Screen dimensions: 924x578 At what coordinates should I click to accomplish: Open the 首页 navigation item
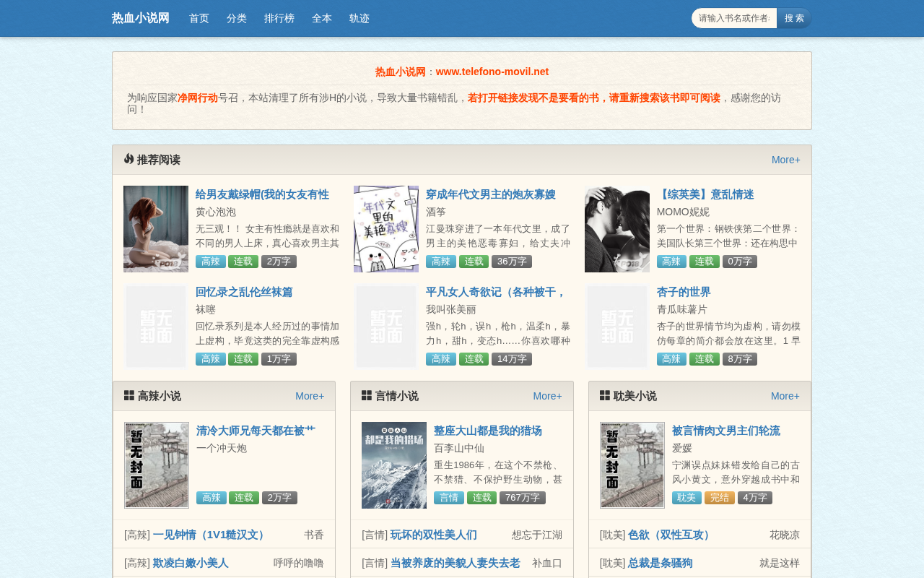[x=199, y=18]
